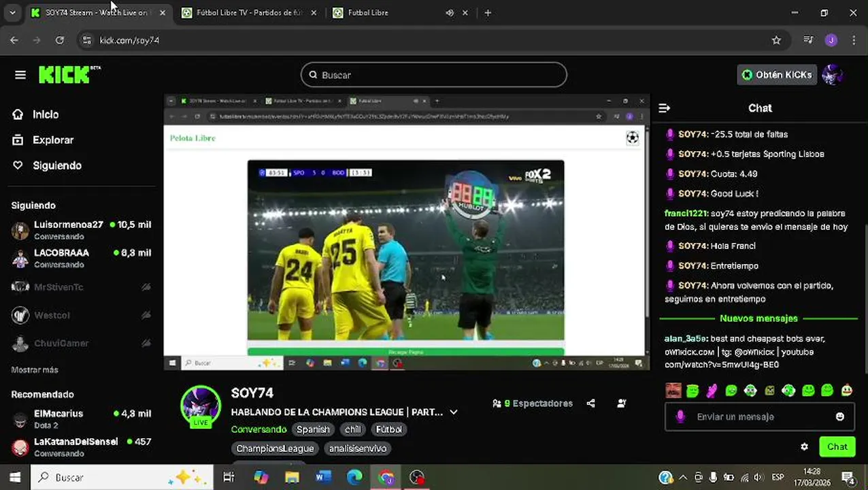Open the tab search dropdown arrow
The height and width of the screenshot is (490, 868).
click(x=12, y=13)
